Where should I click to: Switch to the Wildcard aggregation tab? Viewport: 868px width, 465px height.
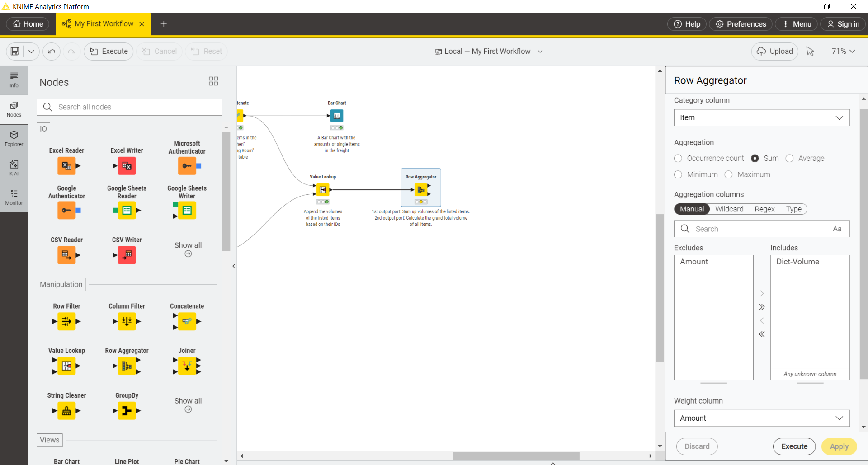(x=729, y=209)
